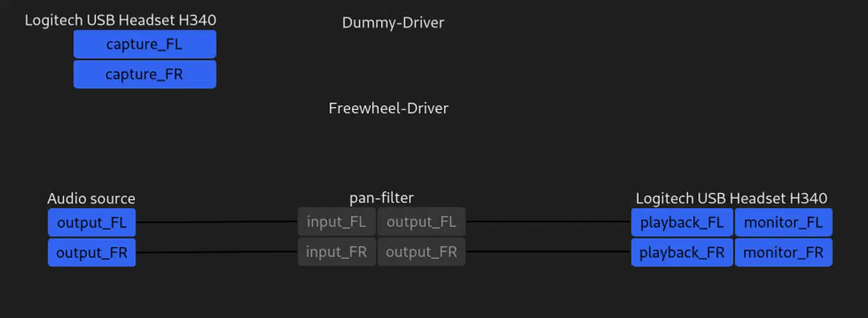Click the monitor_FL port
This screenshot has width=868, height=318.
(784, 223)
